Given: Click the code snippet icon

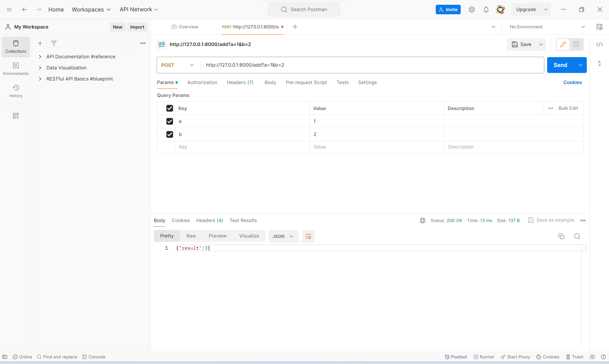Looking at the screenshot, I should [x=601, y=44].
